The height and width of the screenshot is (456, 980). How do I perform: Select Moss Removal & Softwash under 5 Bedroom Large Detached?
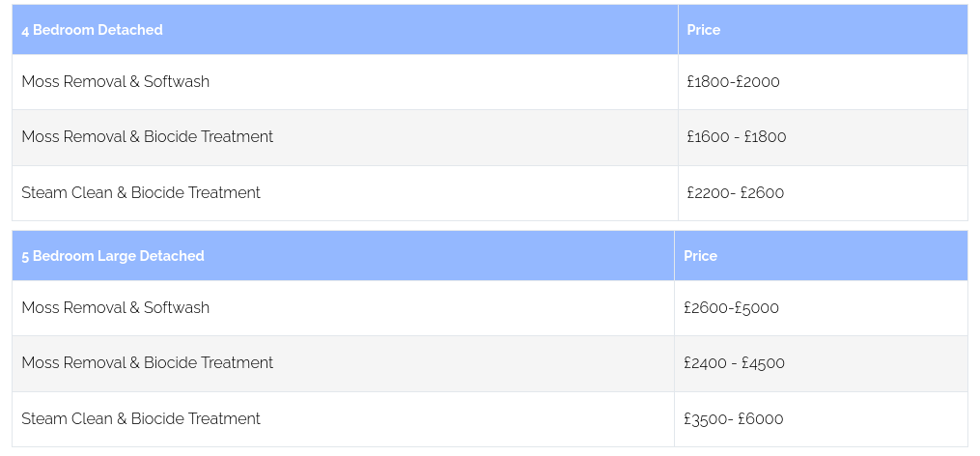coord(115,308)
